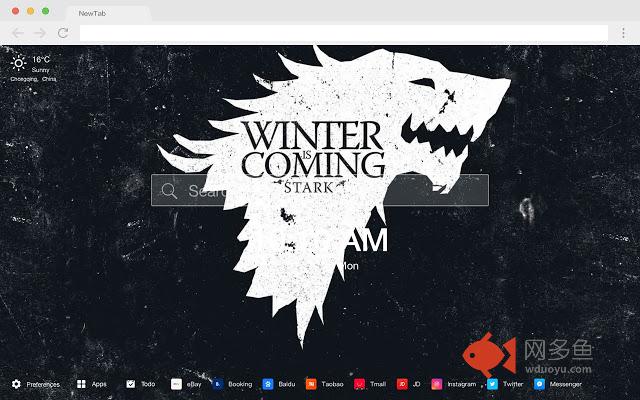Click the Twitter link text

click(513, 384)
